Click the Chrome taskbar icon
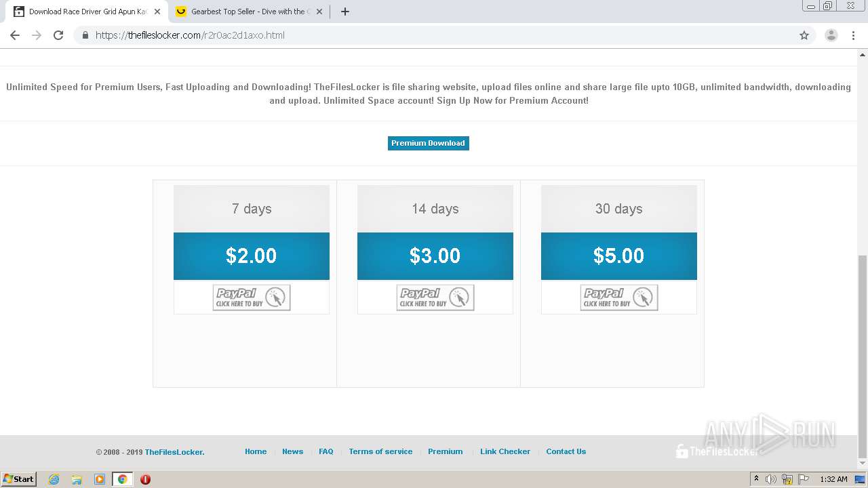Viewport: 868px width, 488px height. click(x=122, y=479)
